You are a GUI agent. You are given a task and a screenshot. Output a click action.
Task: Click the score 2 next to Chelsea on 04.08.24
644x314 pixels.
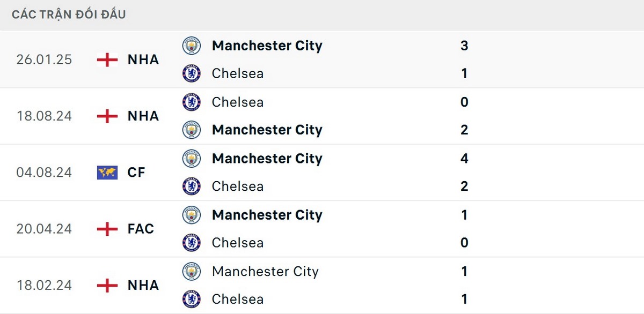(x=464, y=186)
